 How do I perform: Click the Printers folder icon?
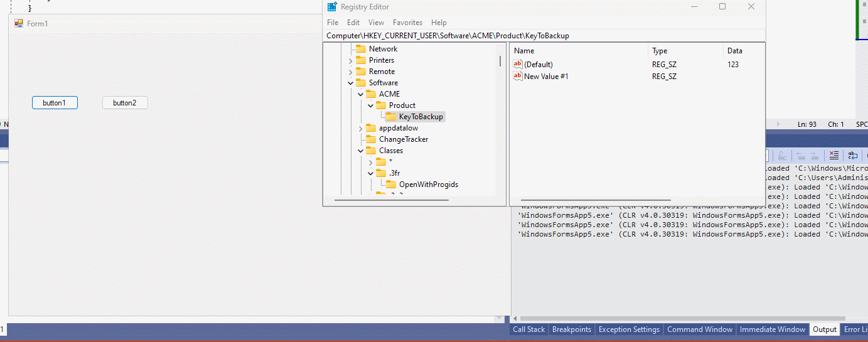coord(360,60)
